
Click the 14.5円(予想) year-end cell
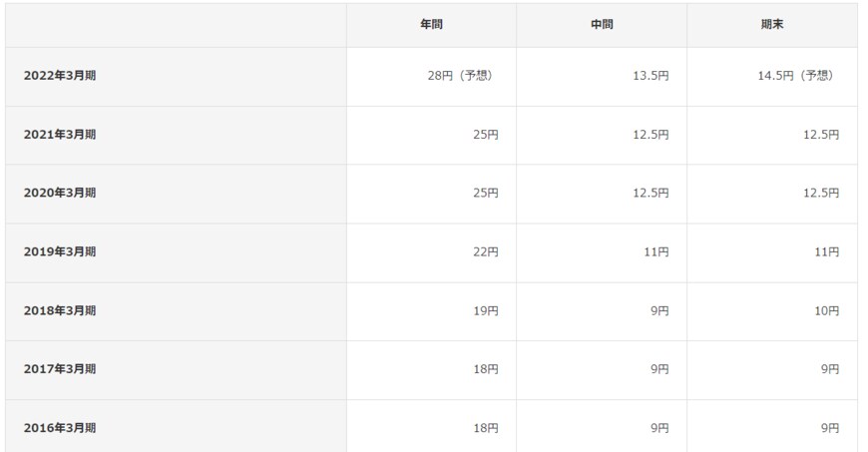tap(795, 76)
